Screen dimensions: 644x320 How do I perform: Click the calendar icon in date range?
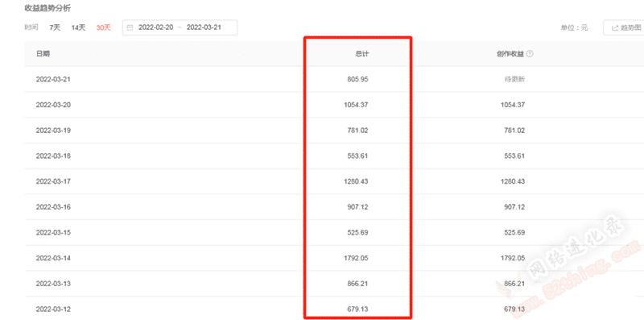[x=130, y=27]
